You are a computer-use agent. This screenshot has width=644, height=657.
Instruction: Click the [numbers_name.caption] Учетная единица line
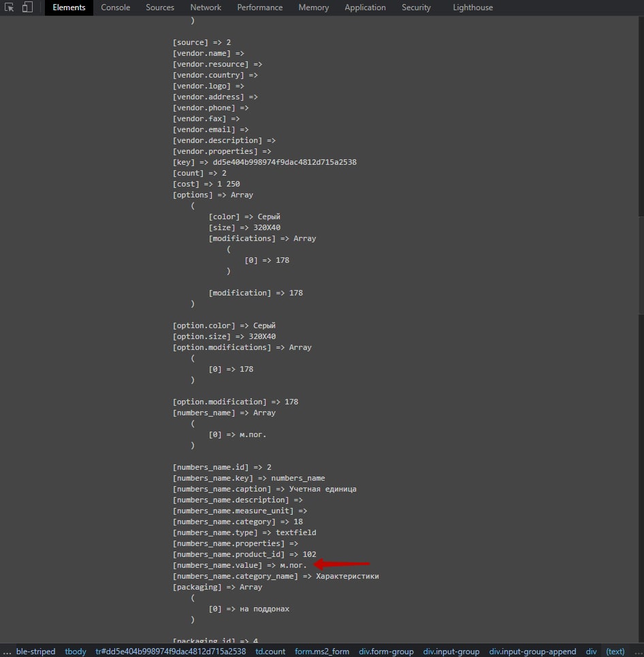265,489
